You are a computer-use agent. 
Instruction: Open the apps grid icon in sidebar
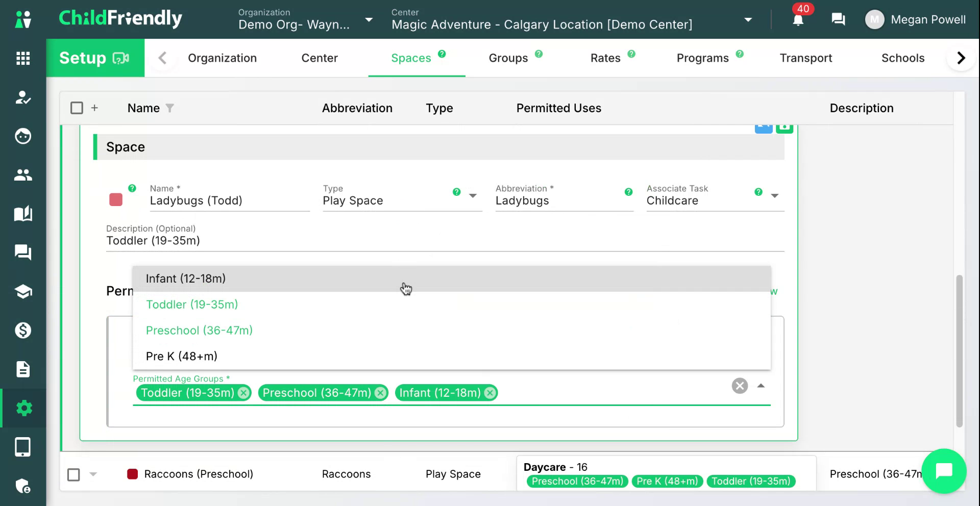[23, 58]
